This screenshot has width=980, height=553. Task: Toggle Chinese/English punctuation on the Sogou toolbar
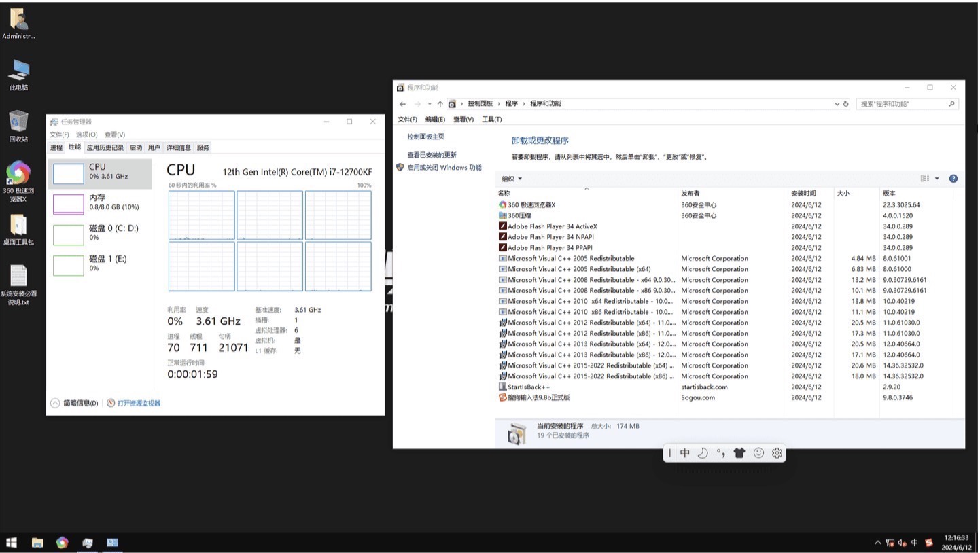pos(721,453)
